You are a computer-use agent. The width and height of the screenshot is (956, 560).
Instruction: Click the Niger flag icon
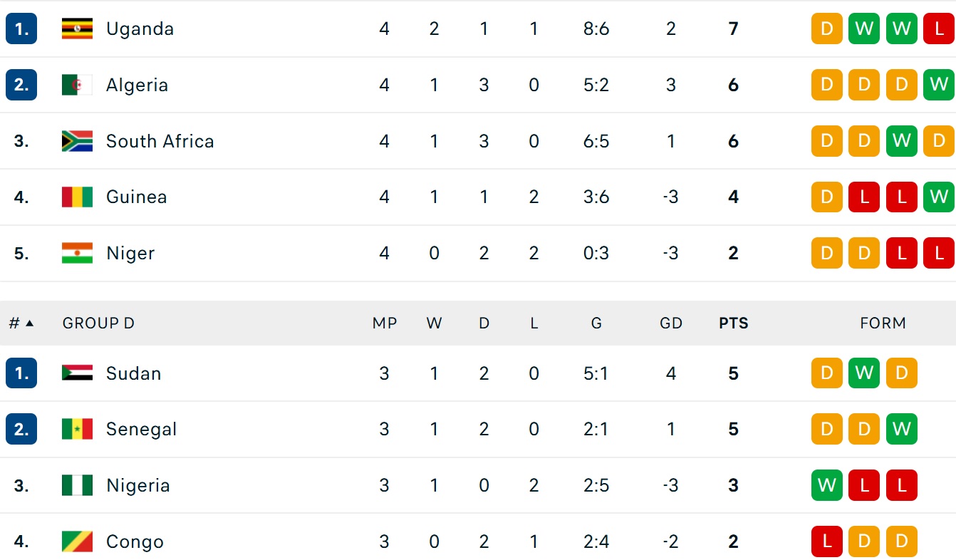pos(77,254)
